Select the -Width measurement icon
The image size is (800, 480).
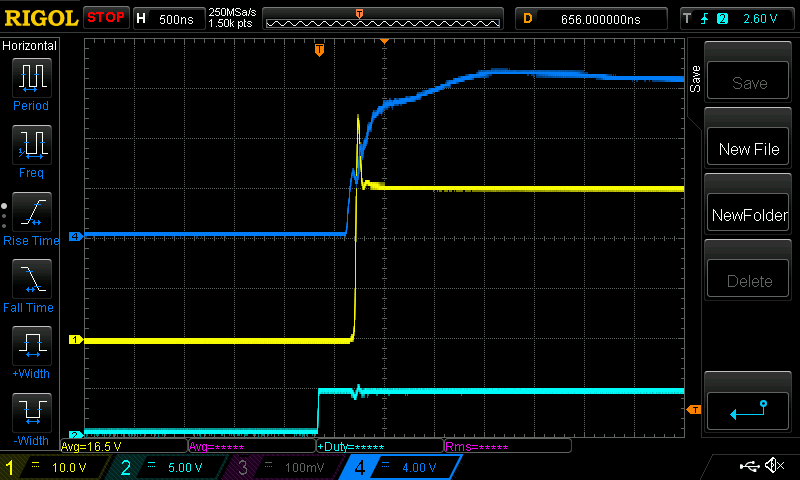pos(31,413)
